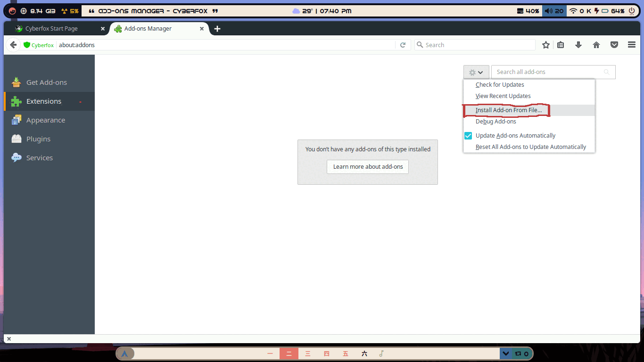644x362 pixels.
Task: Click the browser back arrow
Action: [x=13, y=45]
